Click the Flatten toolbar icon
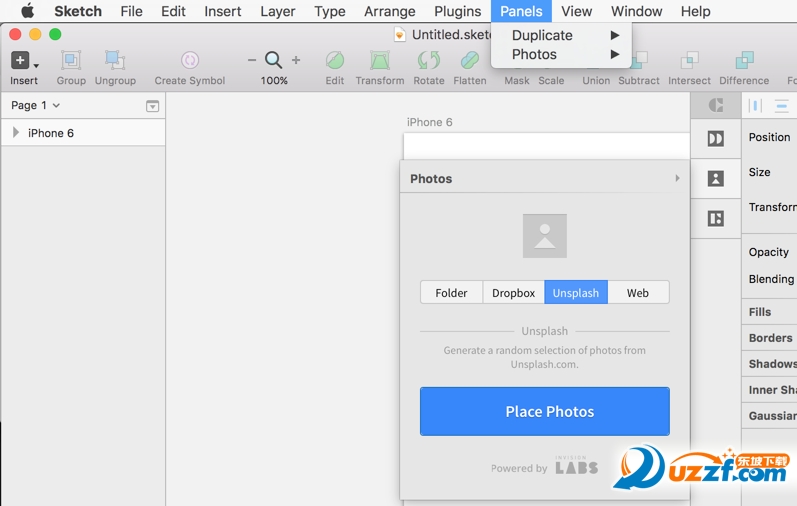The width and height of the screenshot is (797, 506). (470, 60)
